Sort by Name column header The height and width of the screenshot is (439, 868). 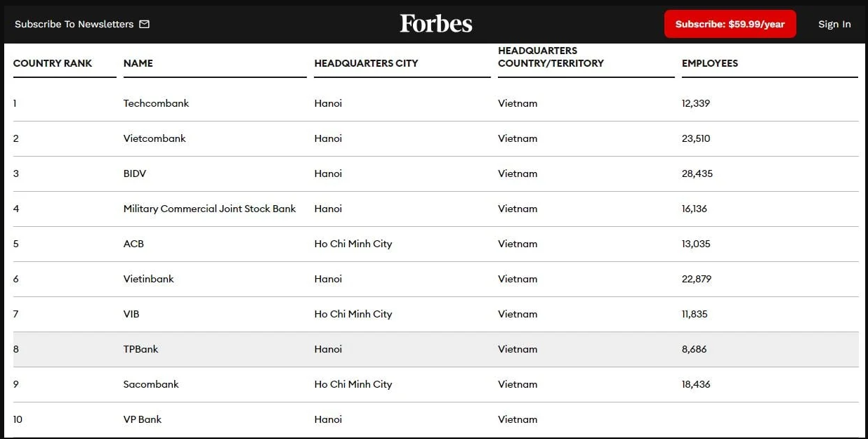pos(138,63)
